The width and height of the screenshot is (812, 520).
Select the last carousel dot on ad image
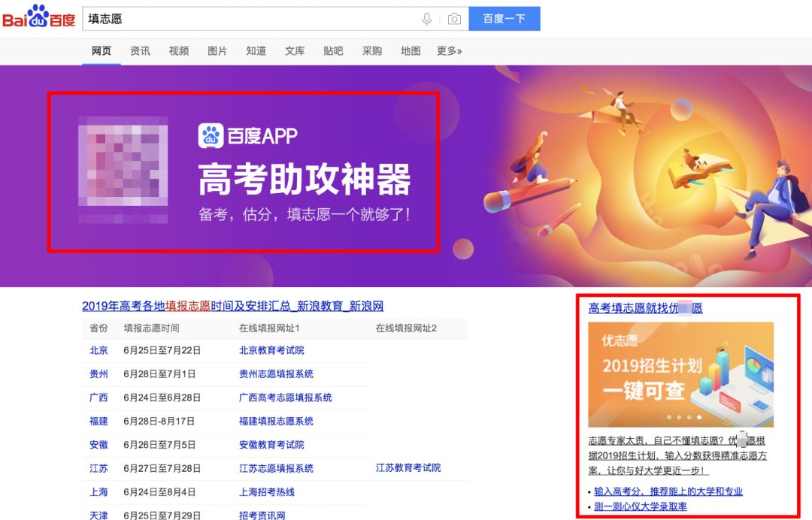[699, 417]
